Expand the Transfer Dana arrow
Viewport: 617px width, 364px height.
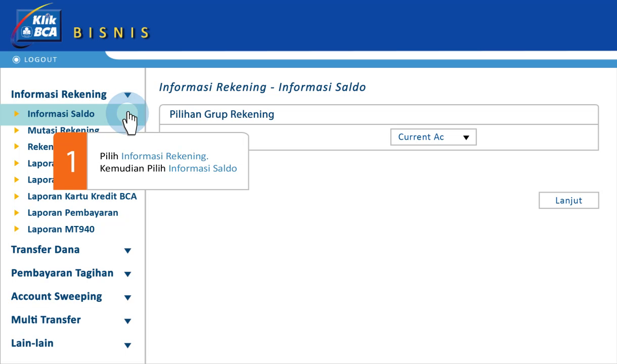(x=127, y=250)
